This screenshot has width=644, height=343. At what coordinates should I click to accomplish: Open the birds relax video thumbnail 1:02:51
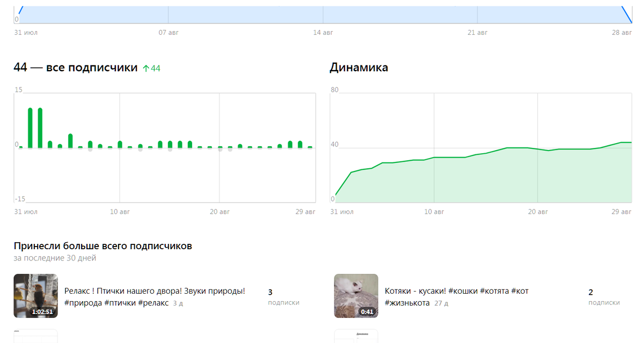[35, 296]
